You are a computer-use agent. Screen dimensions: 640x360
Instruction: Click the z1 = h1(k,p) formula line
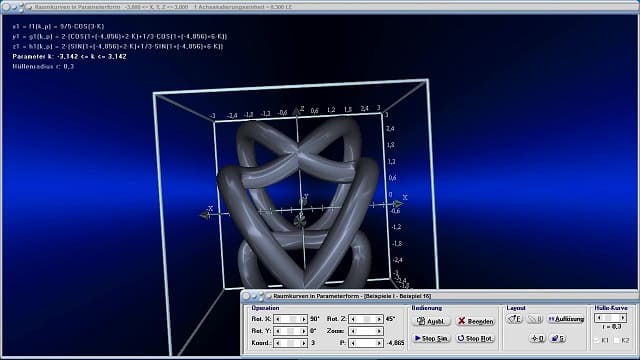click(118, 47)
